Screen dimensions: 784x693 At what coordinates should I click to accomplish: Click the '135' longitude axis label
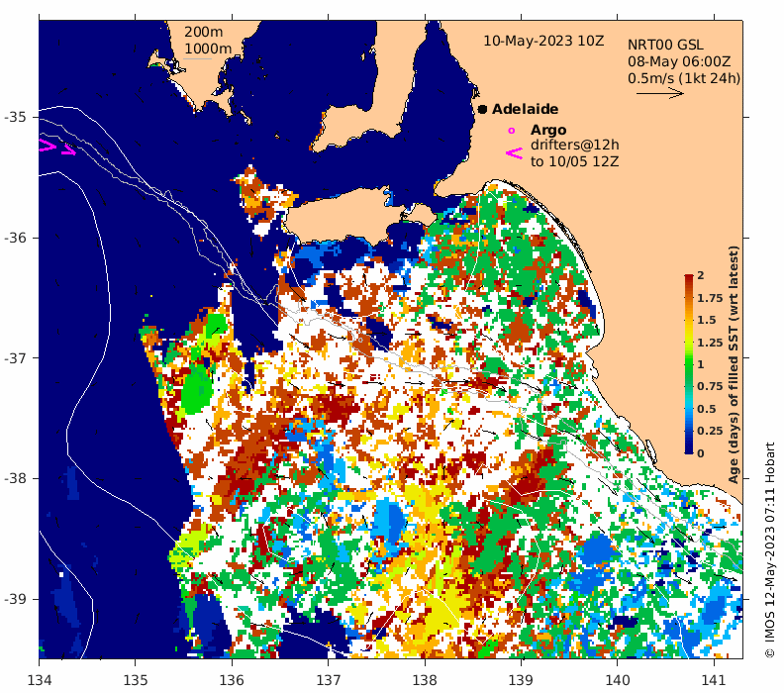[136, 680]
